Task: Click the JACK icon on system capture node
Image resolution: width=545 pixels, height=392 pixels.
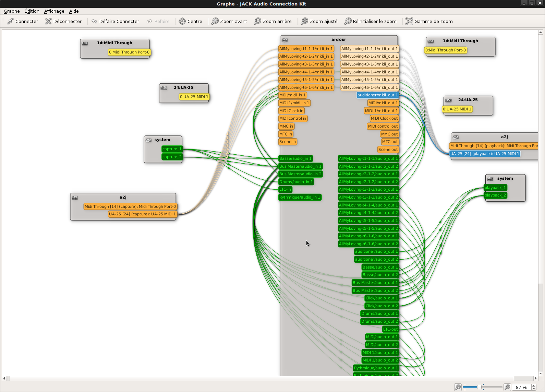Action: pos(148,140)
